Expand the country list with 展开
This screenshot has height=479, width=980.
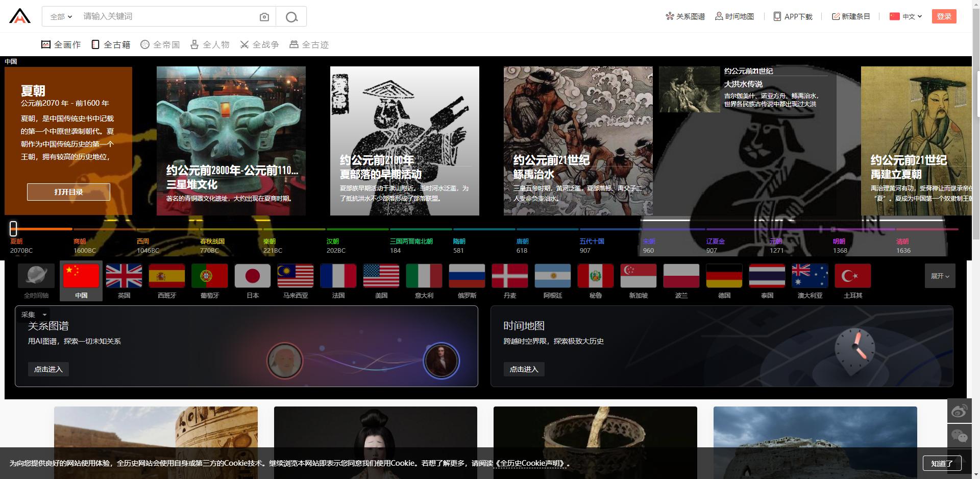coord(940,276)
